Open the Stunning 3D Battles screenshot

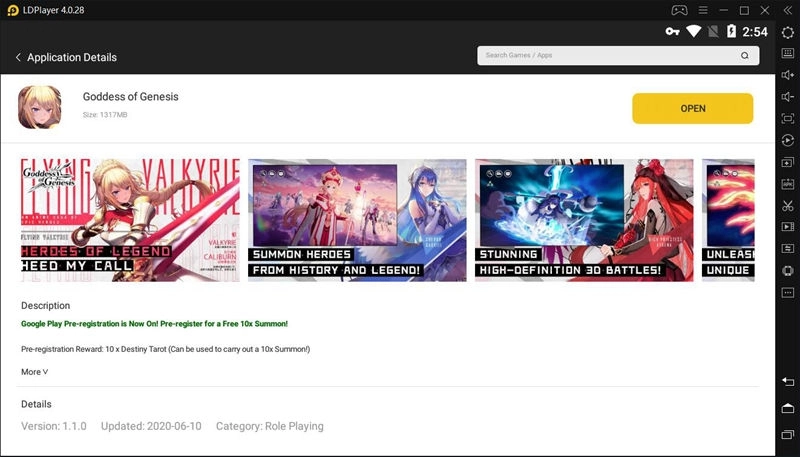coord(584,220)
